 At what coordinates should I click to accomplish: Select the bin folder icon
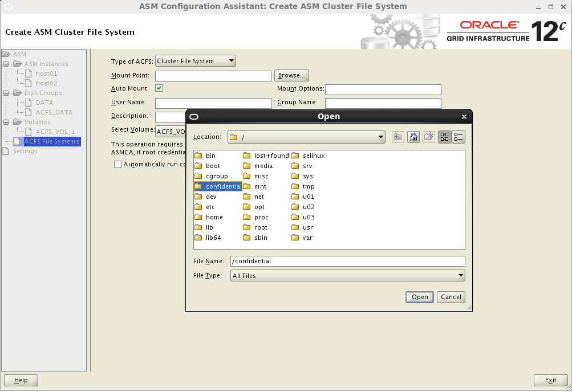pyautogui.click(x=198, y=156)
